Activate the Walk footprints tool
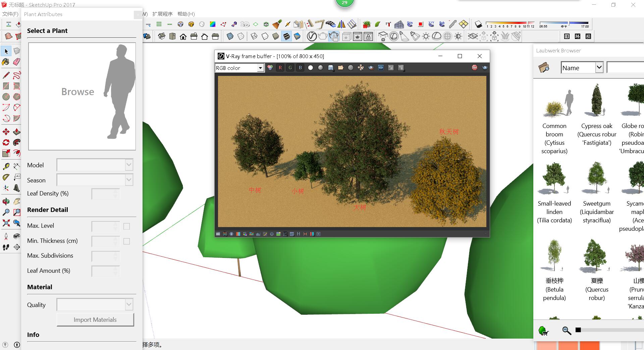Screen dimensions: 644x350 coord(6,247)
